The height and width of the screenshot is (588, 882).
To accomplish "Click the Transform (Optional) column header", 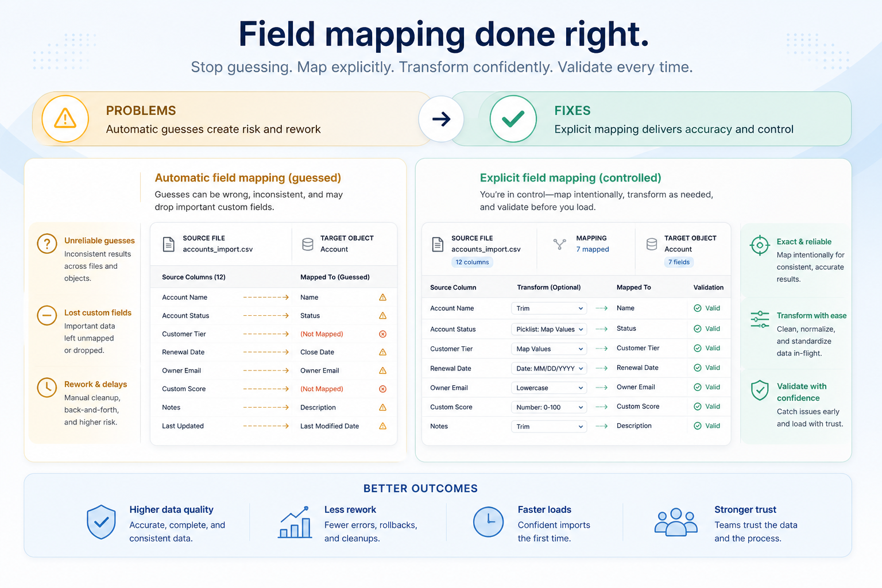I will pyautogui.click(x=549, y=288).
